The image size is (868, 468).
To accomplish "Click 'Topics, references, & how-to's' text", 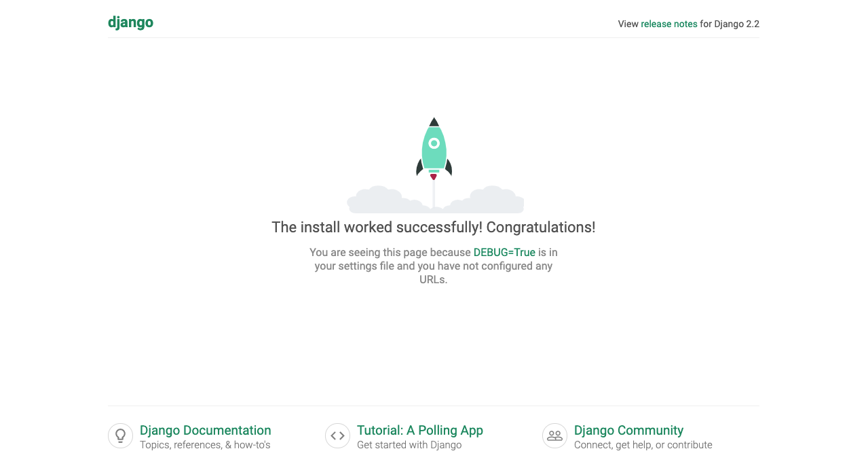I will (x=204, y=444).
